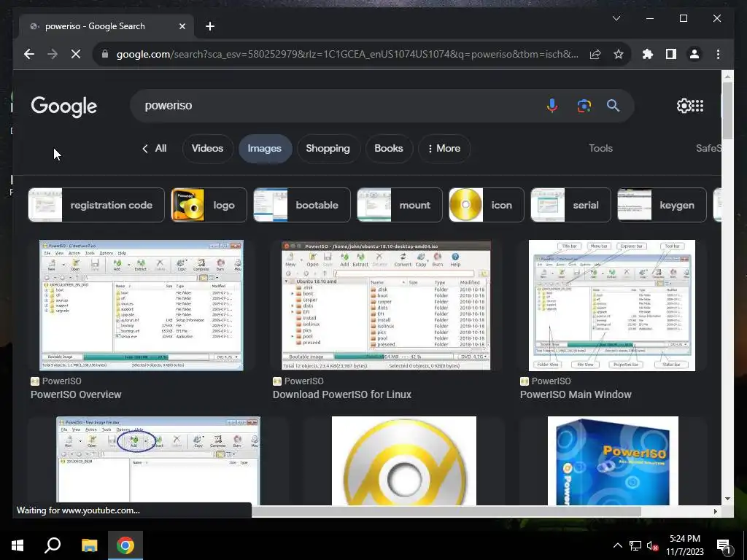Viewport: 747px width, 560px height.
Task: Switch to All results
Action: (x=155, y=149)
